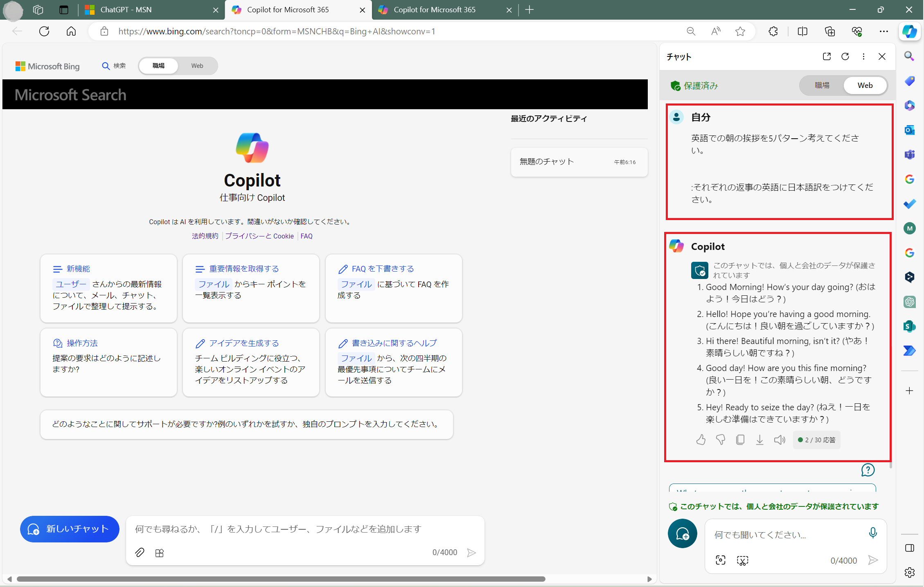Click the 2 / 30 応答 counter
Screen dimensions: 924x587
[x=816, y=440]
